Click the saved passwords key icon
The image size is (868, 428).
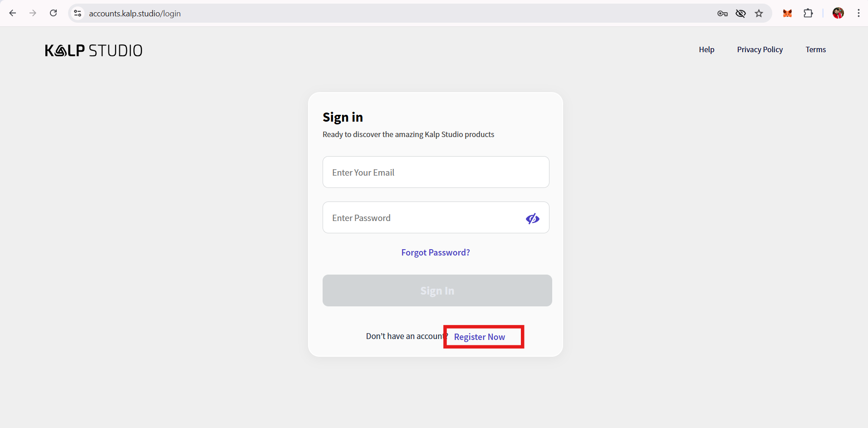click(722, 13)
